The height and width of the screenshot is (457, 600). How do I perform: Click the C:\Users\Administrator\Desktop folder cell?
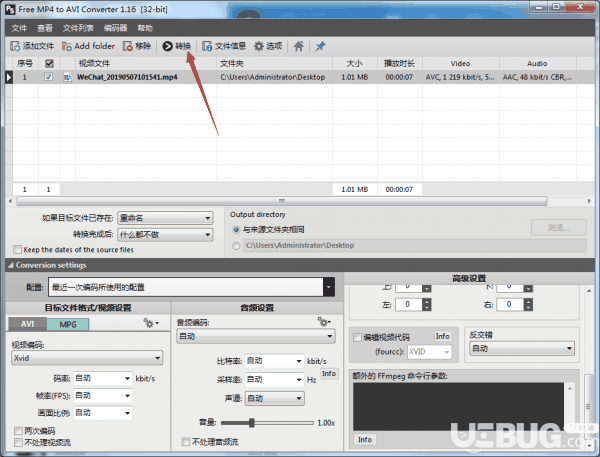[x=272, y=77]
